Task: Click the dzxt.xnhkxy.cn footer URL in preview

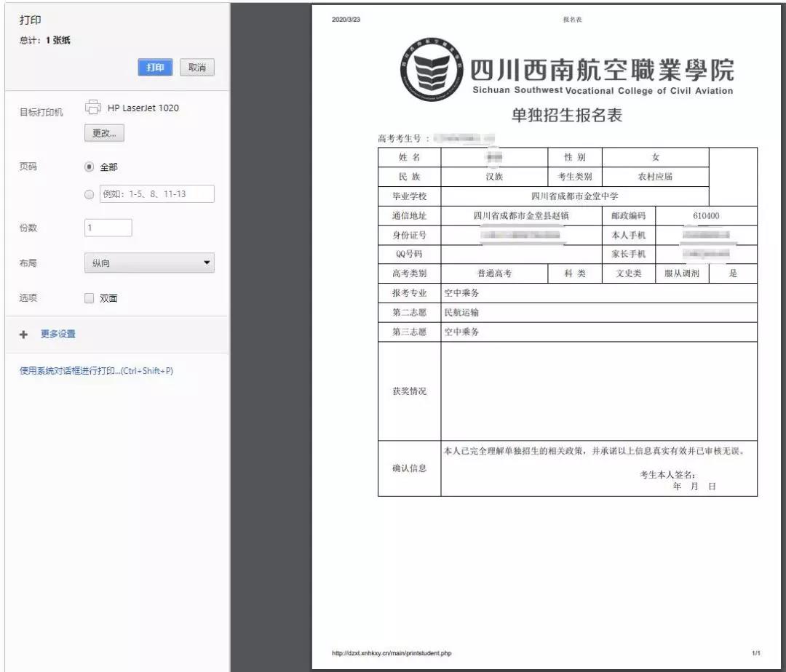Action: point(392,653)
